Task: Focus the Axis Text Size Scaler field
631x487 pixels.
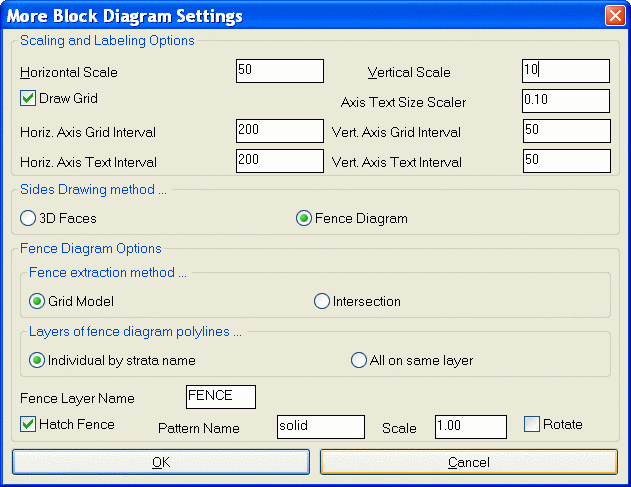Action: point(566,101)
